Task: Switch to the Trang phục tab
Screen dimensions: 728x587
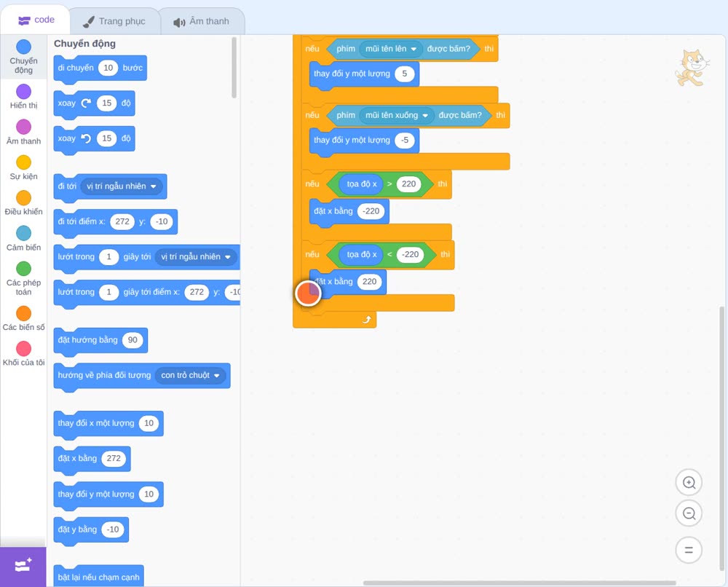Action: (115, 21)
